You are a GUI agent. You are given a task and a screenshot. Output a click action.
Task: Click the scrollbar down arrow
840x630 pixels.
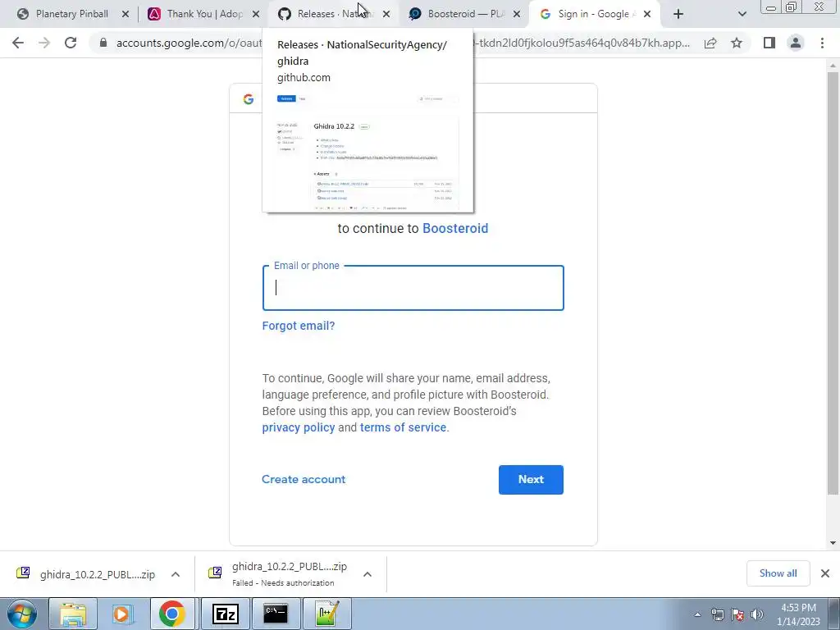click(x=833, y=543)
